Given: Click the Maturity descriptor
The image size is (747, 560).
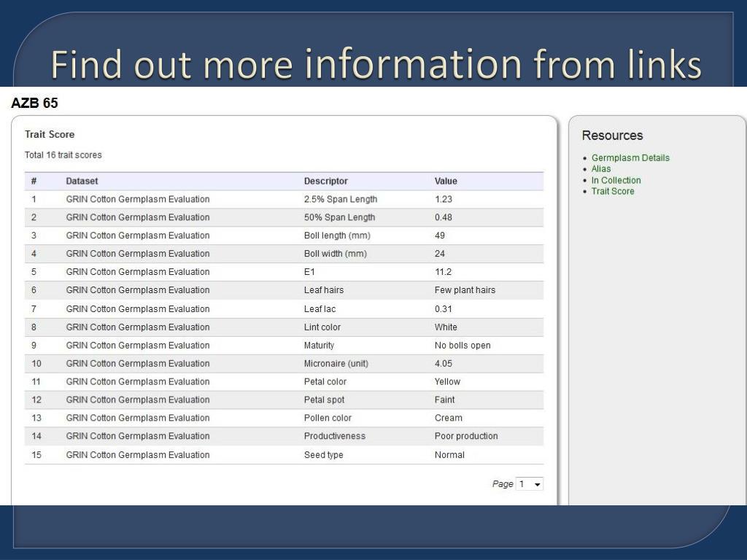Looking at the screenshot, I should pos(320,345).
